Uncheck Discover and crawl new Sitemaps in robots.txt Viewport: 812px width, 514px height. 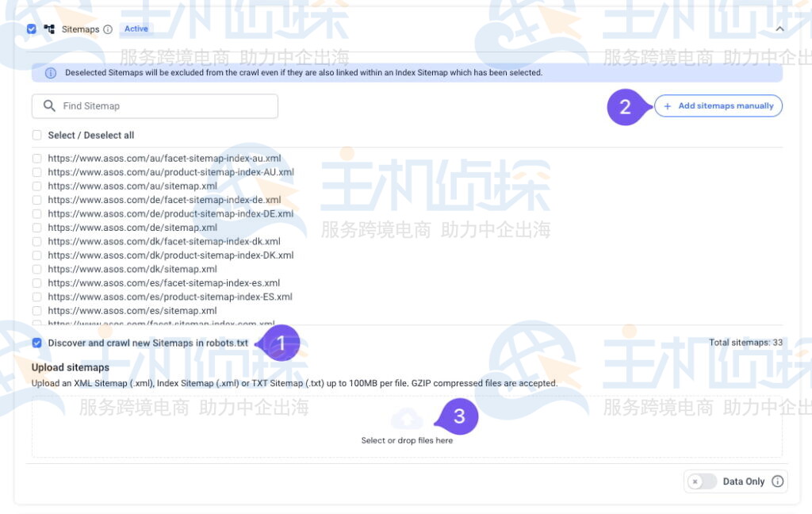[36, 343]
